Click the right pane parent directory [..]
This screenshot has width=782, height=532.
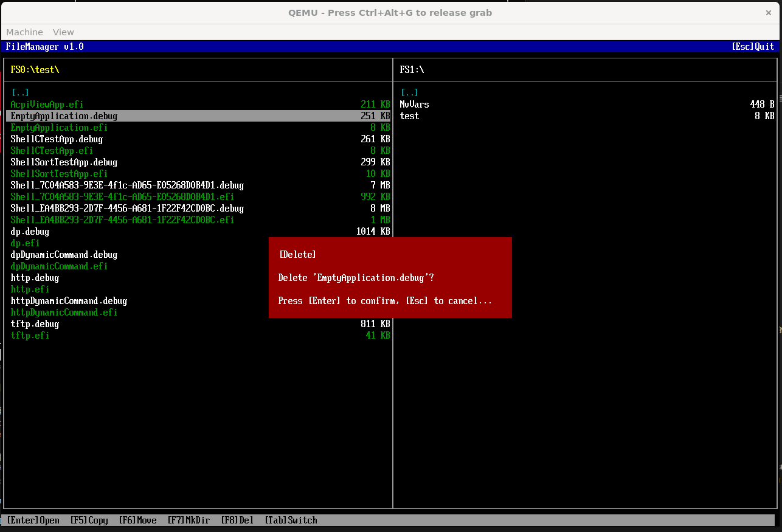click(409, 93)
